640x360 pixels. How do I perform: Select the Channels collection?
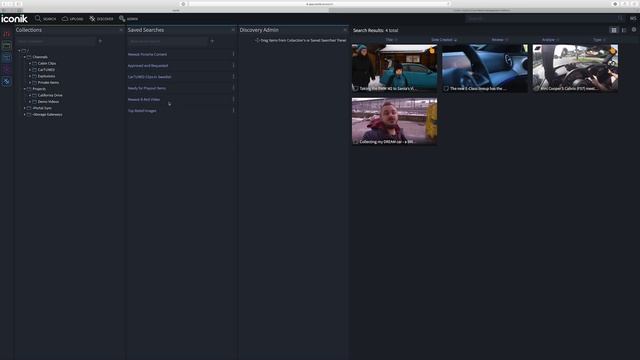coord(40,57)
